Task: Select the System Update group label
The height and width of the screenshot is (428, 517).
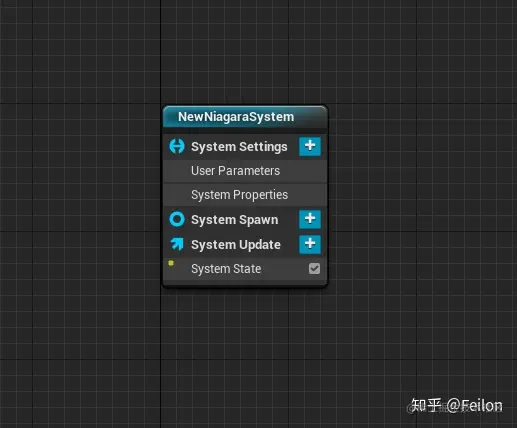Action: click(x=236, y=245)
